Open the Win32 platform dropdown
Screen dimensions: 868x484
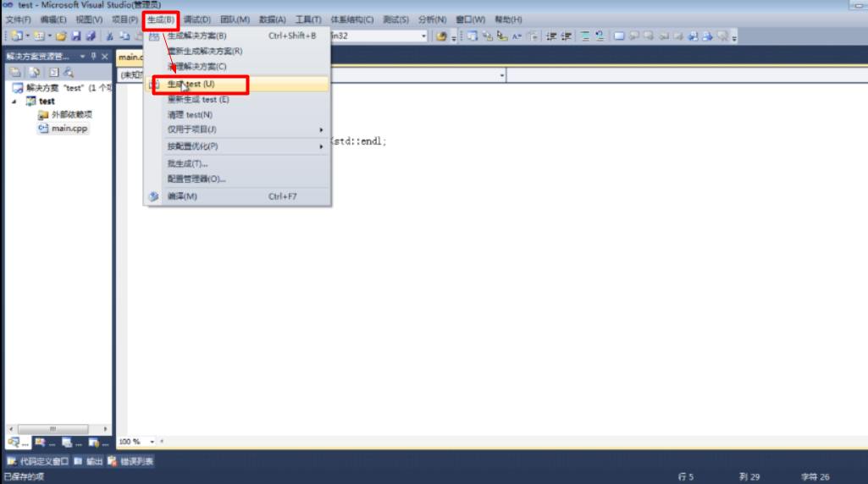click(423, 36)
